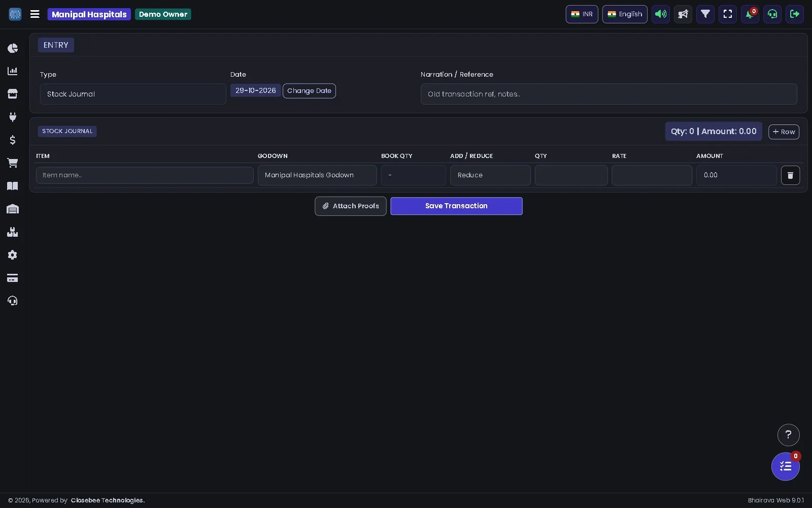This screenshot has width=812, height=508.
Task: Click the megaphone announcements icon
Action: (x=683, y=14)
